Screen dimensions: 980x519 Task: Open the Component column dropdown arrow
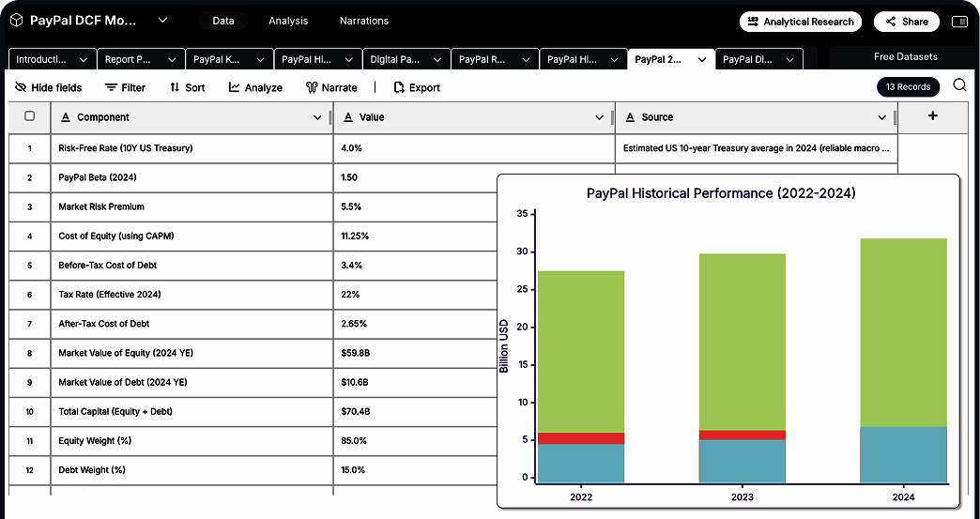317,117
